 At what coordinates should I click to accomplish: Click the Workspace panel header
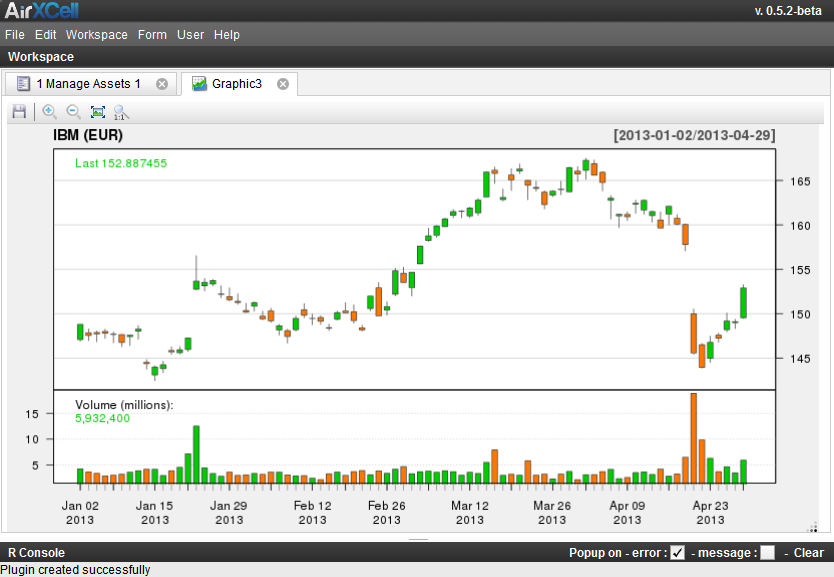click(40, 57)
